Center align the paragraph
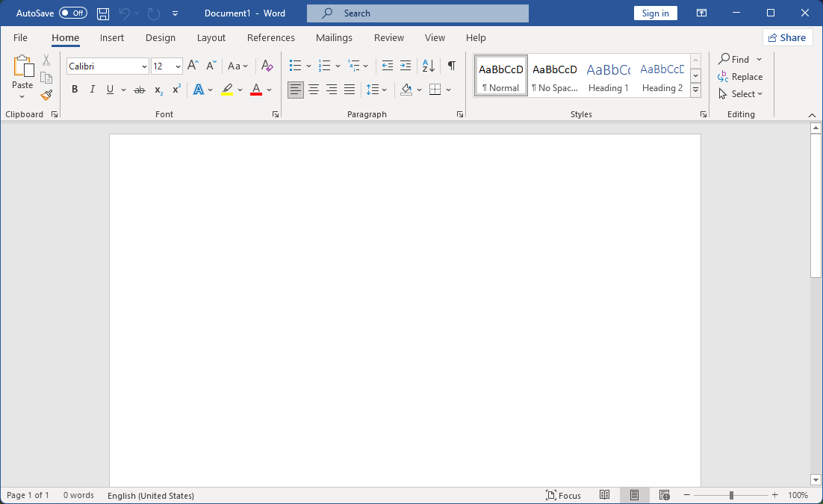The width and height of the screenshot is (823, 504). pos(314,90)
